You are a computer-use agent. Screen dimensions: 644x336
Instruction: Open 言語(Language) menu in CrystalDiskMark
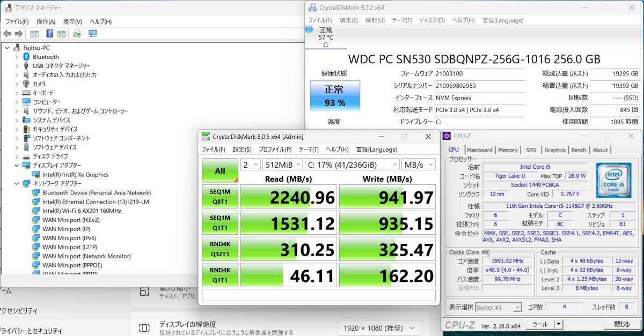[376, 150]
